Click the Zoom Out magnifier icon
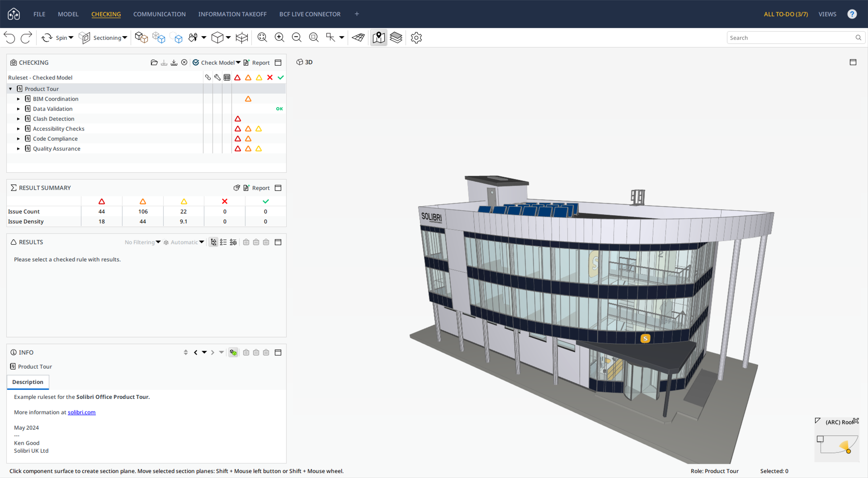The width and height of the screenshot is (868, 478). click(x=297, y=37)
